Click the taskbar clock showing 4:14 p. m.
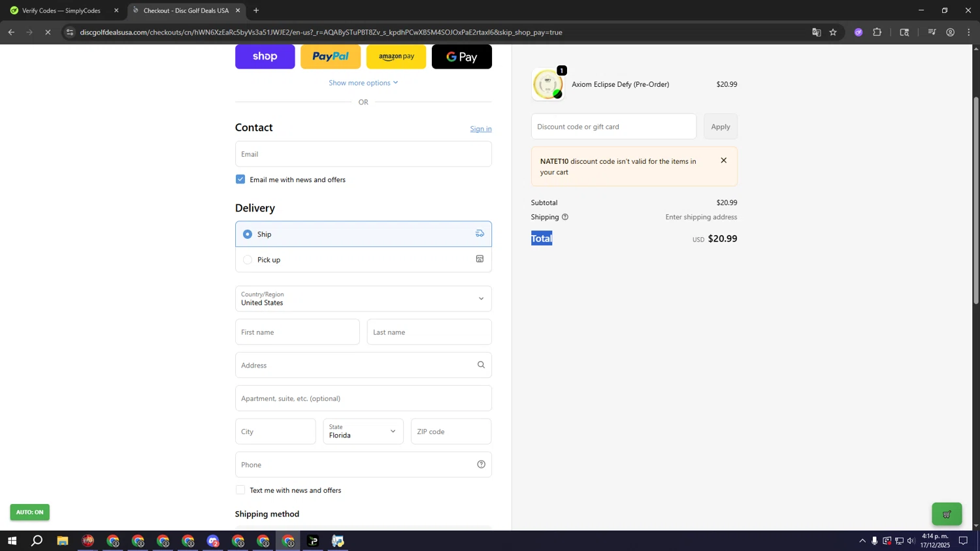Screen dimensions: 980x551 pyautogui.click(x=935, y=541)
